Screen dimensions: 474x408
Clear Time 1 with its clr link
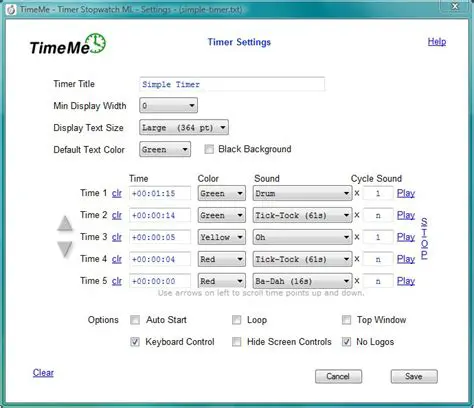click(117, 193)
